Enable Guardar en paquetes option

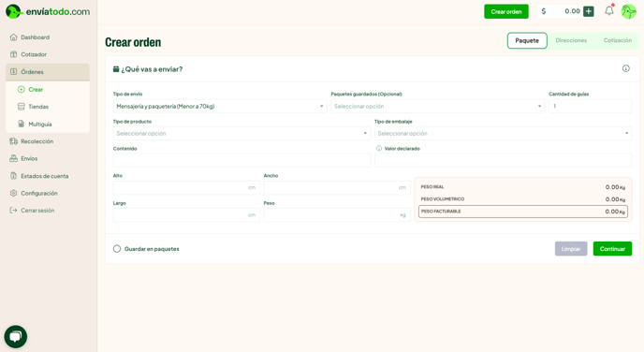pos(117,249)
